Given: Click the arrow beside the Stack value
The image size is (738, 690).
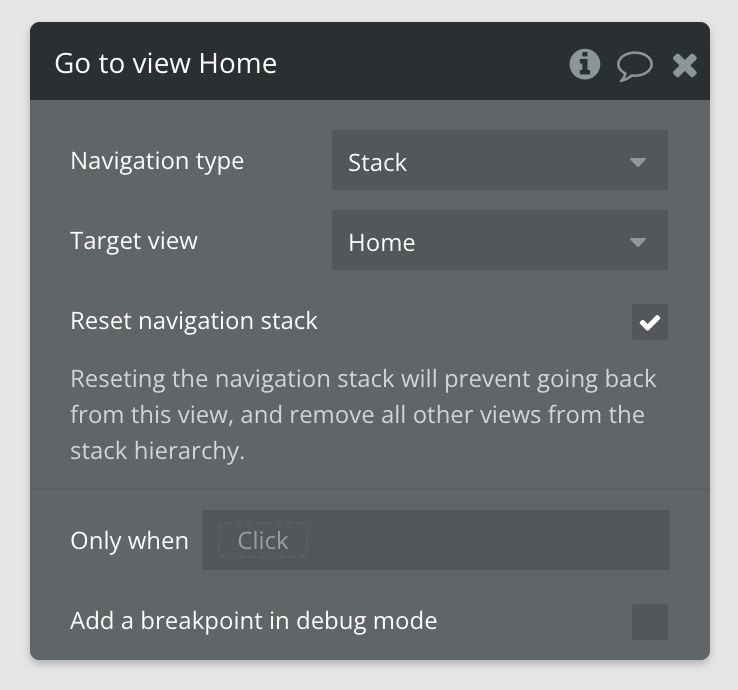Looking at the screenshot, I should click(638, 162).
